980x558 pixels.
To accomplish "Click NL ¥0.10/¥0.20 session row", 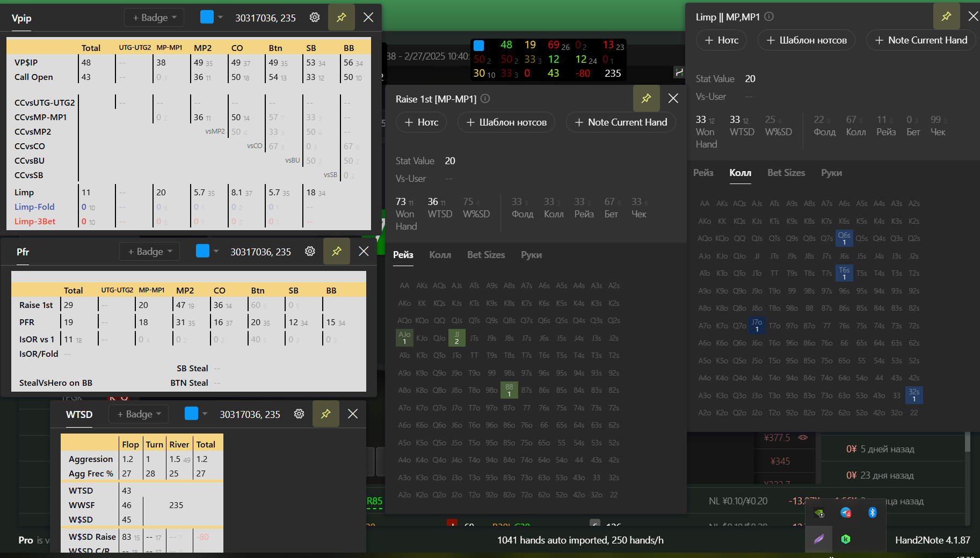I will (738, 501).
